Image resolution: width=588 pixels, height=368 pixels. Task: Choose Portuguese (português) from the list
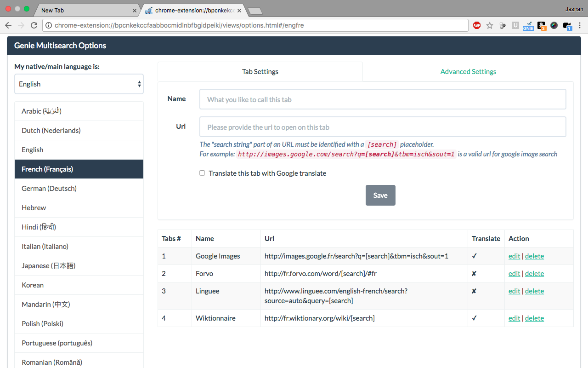click(79, 343)
